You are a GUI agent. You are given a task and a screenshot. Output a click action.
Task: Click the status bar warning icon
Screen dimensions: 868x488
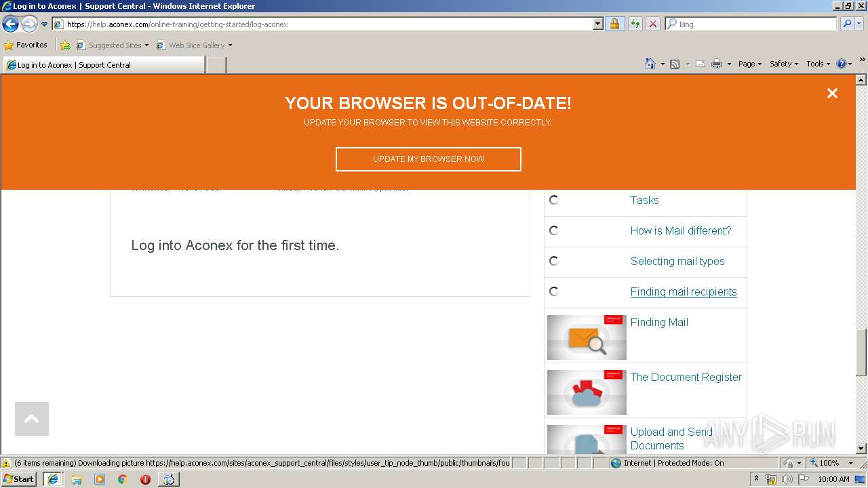click(x=7, y=463)
